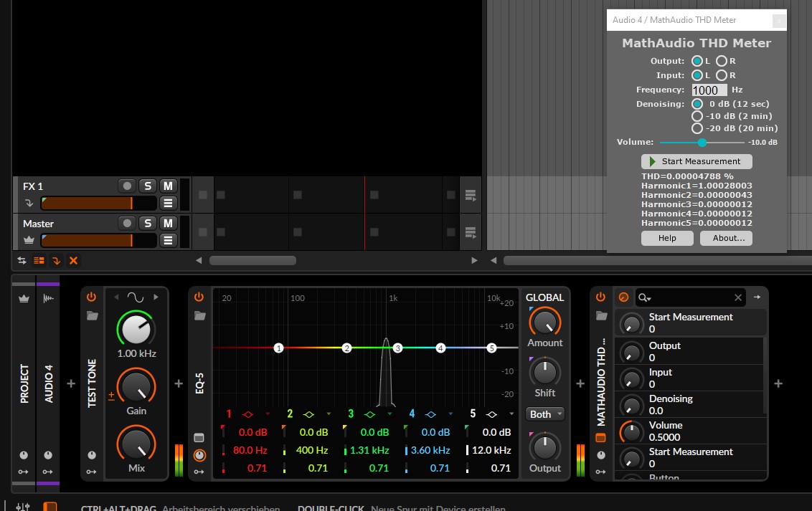Click the FX 1 return arrow icon

[x=29, y=204]
